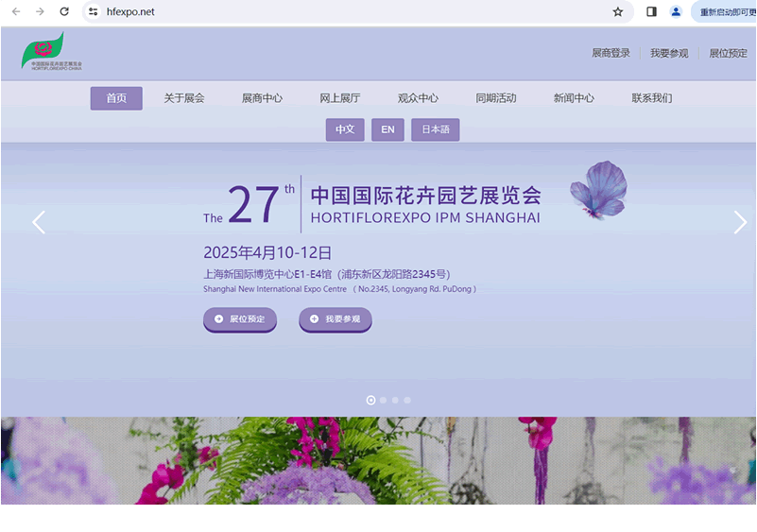Image resolution: width=757 pixels, height=532 pixels.
Task: Select the fourth carousel dot
Action: click(x=407, y=401)
